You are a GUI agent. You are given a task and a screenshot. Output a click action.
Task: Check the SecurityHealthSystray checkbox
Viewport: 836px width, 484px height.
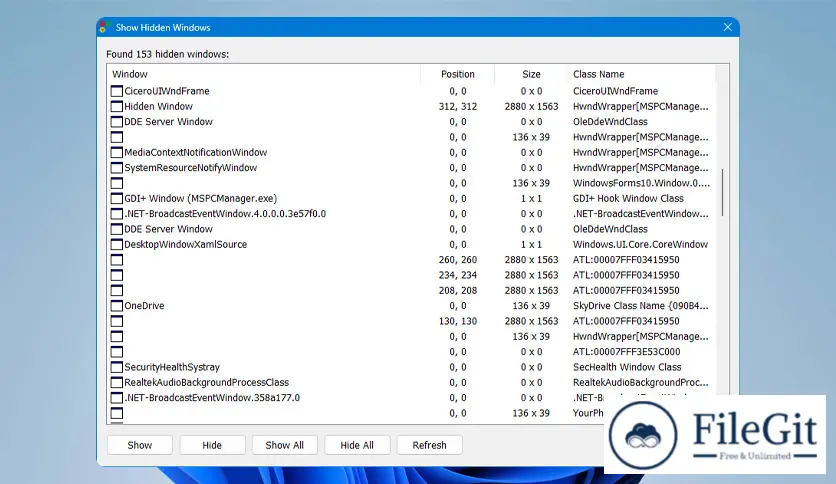point(117,367)
